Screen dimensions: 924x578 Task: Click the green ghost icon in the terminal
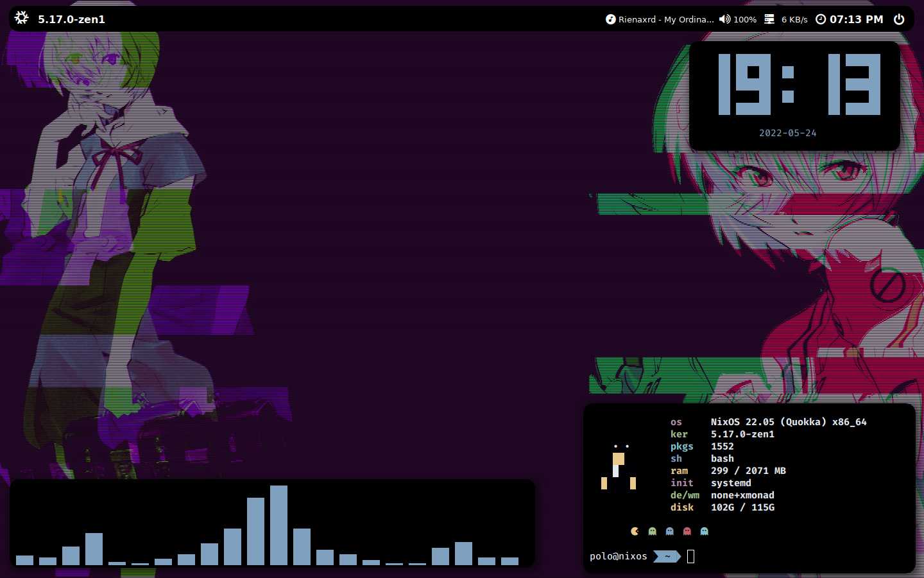pos(652,531)
